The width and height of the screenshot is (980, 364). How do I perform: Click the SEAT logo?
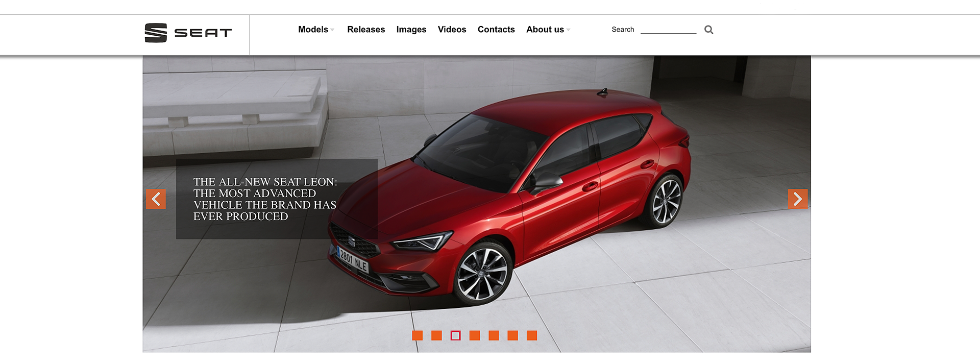[x=188, y=33]
